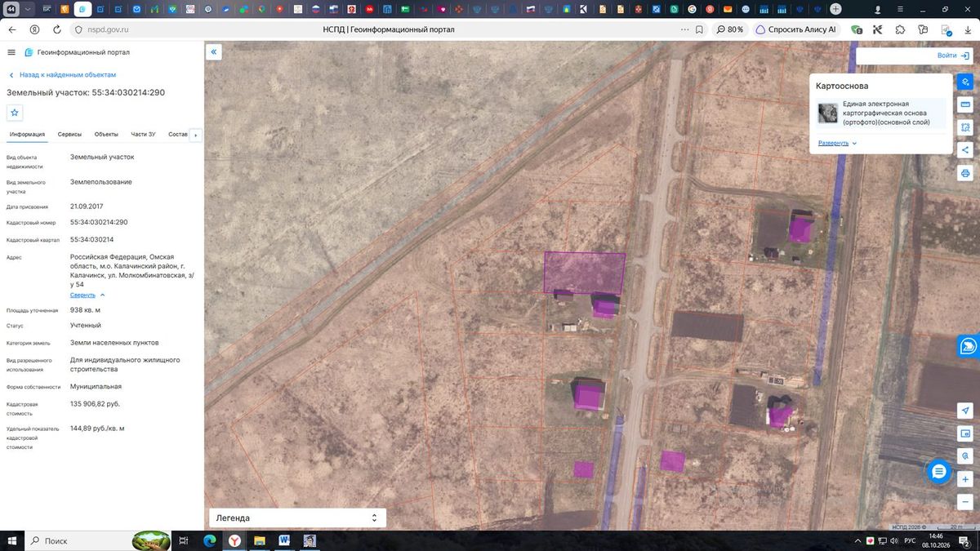Zoom in the map with plus button
Image resolution: width=980 pixels, height=551 pixels.
965,479
